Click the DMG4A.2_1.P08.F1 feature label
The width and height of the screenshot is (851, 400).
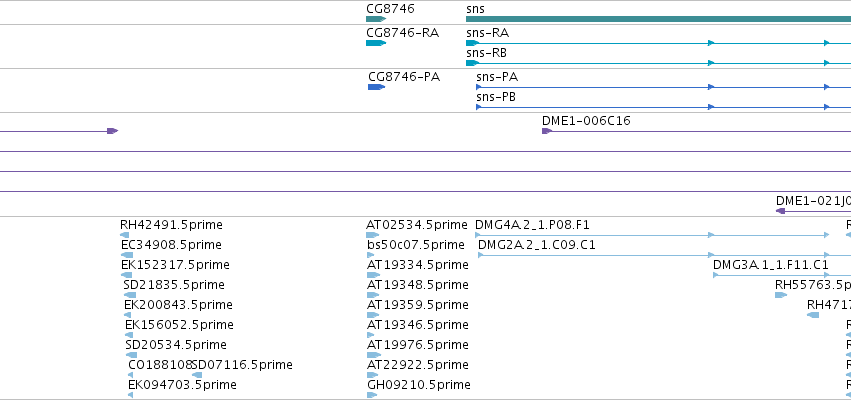coord(532,225)
